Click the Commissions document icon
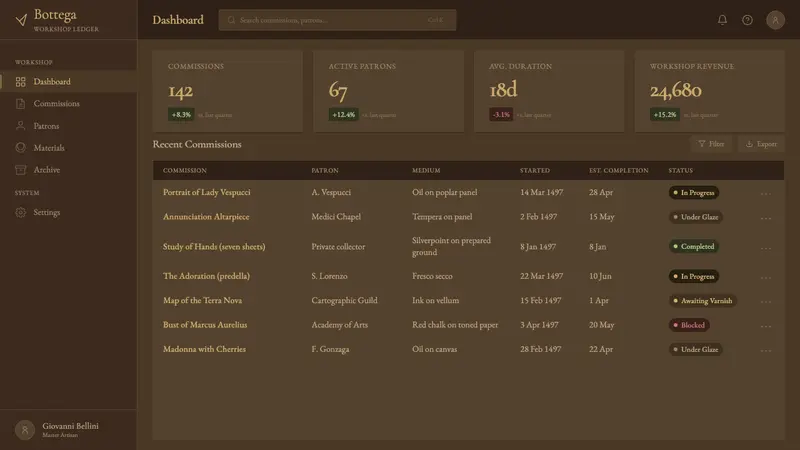Viewport: 800px width, 450px height. [x=20, y=104]
